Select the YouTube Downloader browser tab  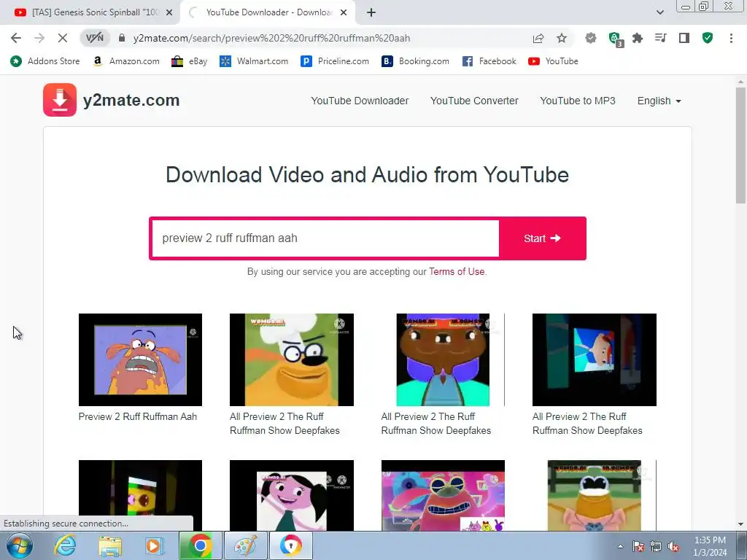(267, 12)
